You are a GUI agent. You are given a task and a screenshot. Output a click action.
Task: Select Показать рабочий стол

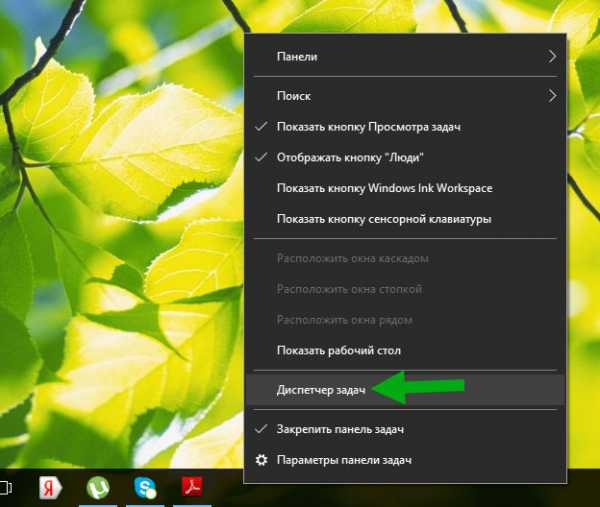point(406,350)
